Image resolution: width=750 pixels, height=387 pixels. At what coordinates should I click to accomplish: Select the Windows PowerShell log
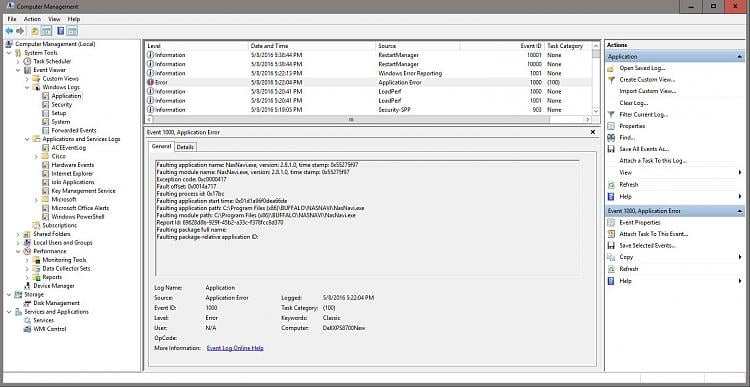coord(77,216)
